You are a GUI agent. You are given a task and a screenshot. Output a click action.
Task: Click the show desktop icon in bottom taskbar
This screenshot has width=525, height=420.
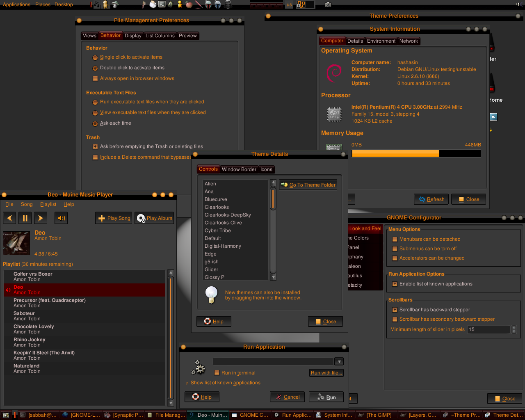click(6, 415)
